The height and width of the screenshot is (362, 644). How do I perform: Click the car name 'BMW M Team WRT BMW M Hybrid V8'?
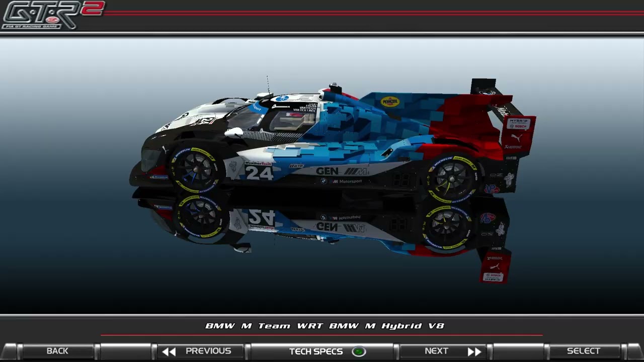tap(325, 326)
